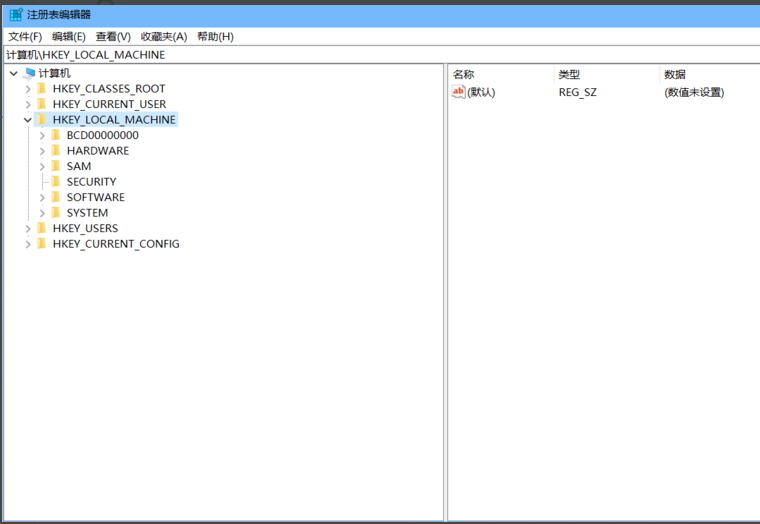The image size is (760, 524).
Task: Click the HKEY_CURRENT_USER folder icon
Action: (41, 104)
